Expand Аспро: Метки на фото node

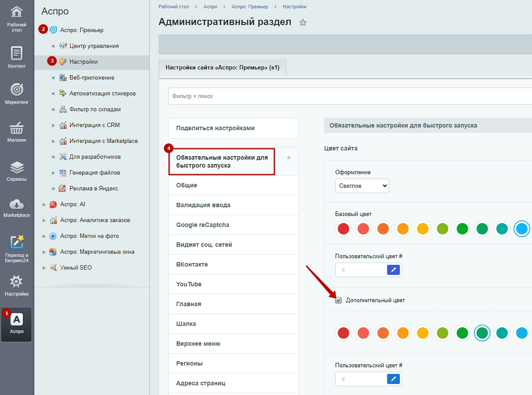[44, 236]
